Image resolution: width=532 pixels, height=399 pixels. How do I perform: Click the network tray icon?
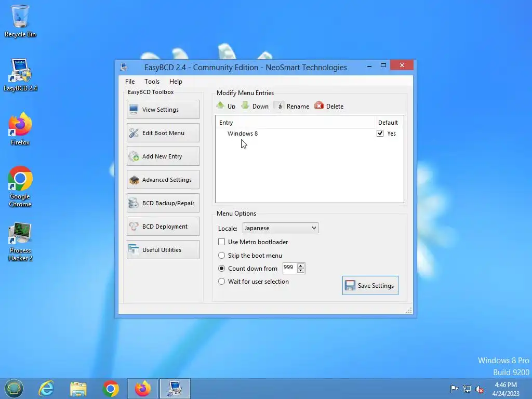click(467, 389)
